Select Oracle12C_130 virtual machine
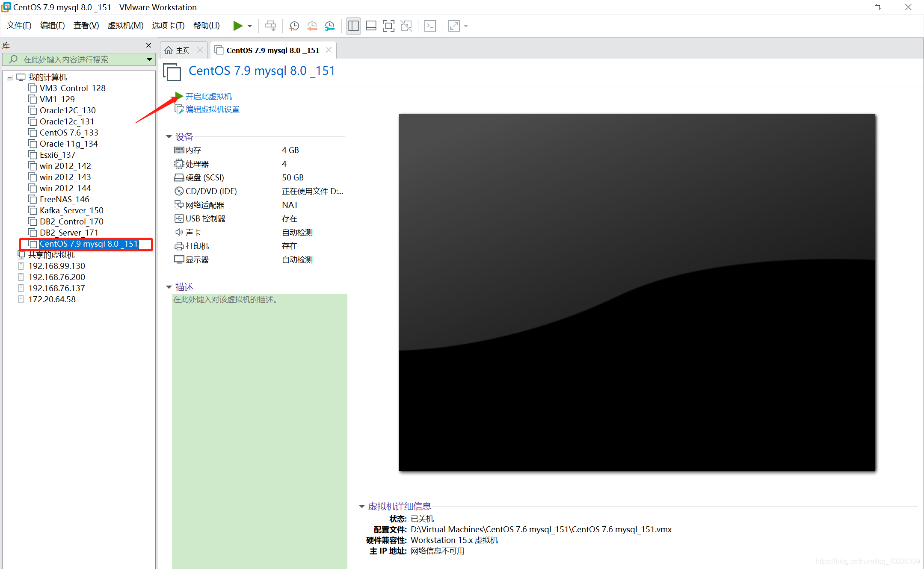Image resolution: width=924 pixels, height=569 pixels. pos(68,110)
